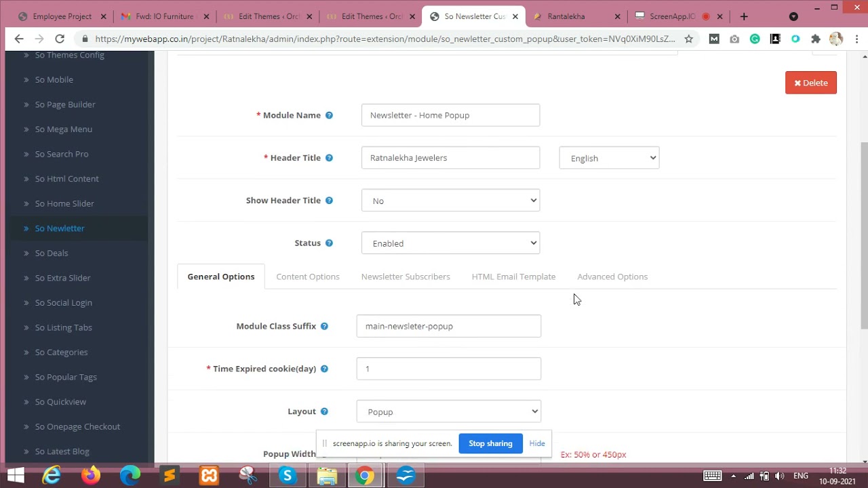This screenshot has height=488, width=868.
Task: Click the Time Expired cookie input field
Action: pos(448,369)
